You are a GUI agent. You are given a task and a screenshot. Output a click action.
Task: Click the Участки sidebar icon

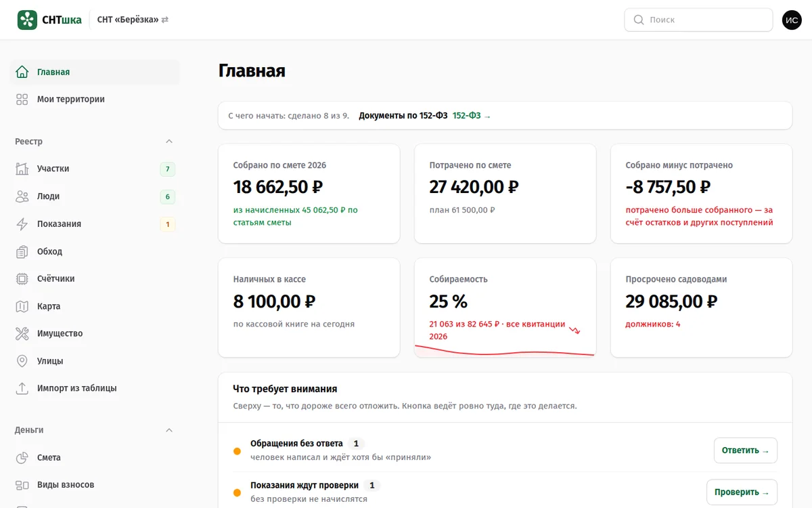pyautogui.click(x=22, y=169)
